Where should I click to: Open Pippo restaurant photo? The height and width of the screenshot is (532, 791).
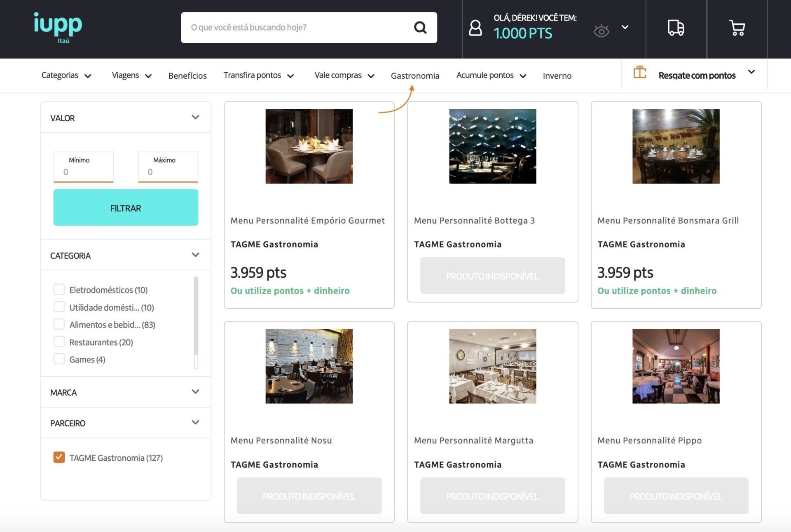point(676,366)
